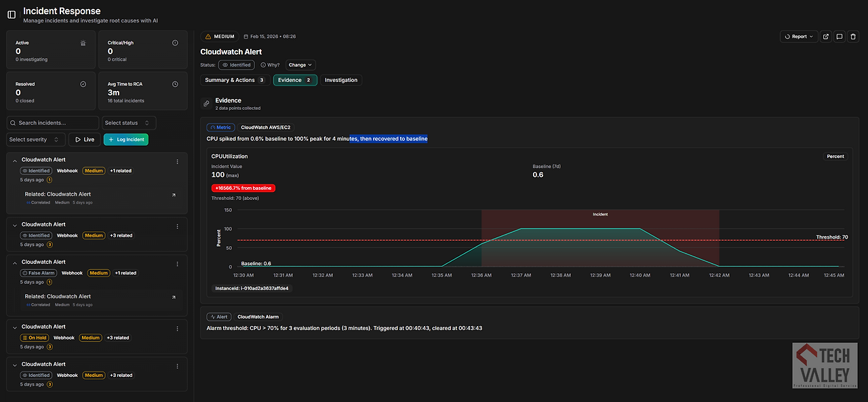Click the red Threshold: 70 label on chart
Screen dimensions: 868x402
(x=832, y=237)
